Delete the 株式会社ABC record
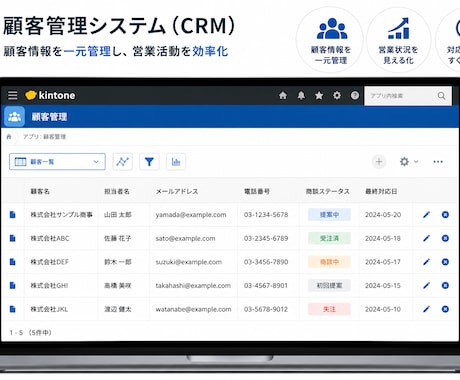Image resolution: width=460 pixels, height=380 pixels. tap(445, 238)
